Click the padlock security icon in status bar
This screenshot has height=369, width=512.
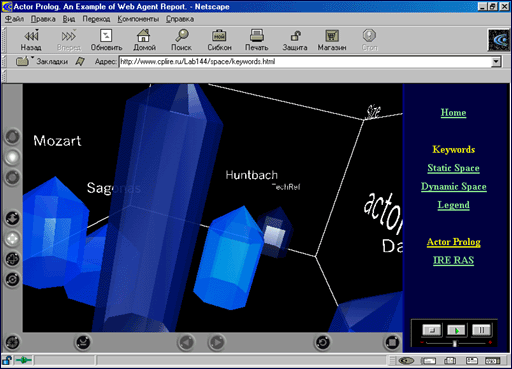pyautogui.click(x=7, y=360)
